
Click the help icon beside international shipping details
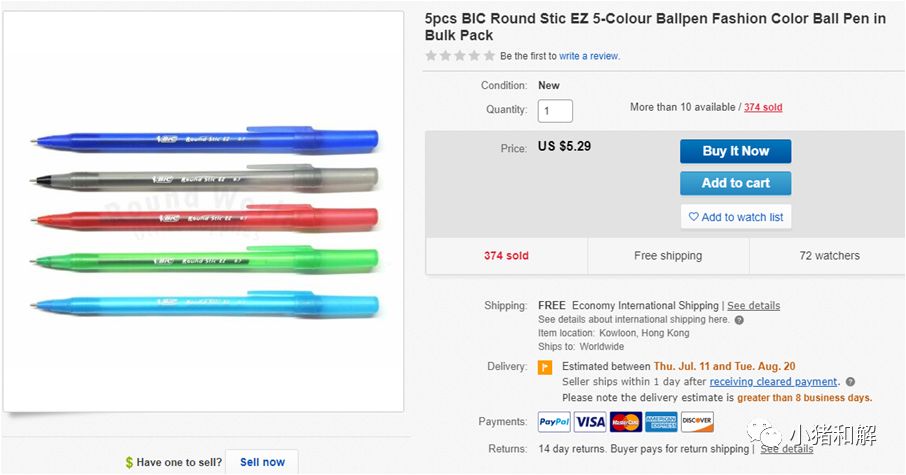(739, 320)
